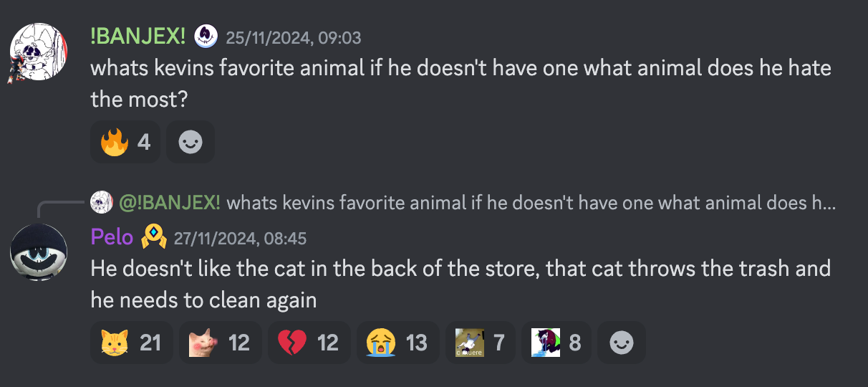The width and height of the screenshot is (868, 387).
Task: Add a reaction to BANJEX's message
Action: pos(191,143)
